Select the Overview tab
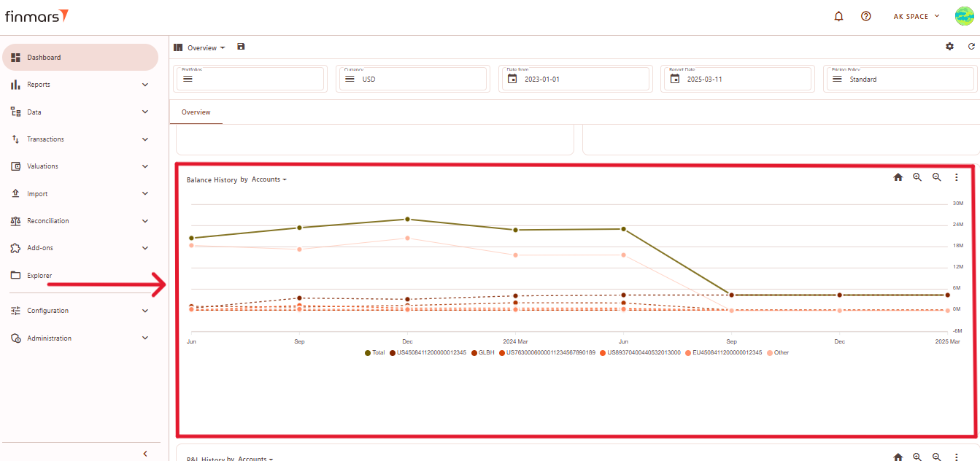980x461 pixels. click(x=196, y=112)
